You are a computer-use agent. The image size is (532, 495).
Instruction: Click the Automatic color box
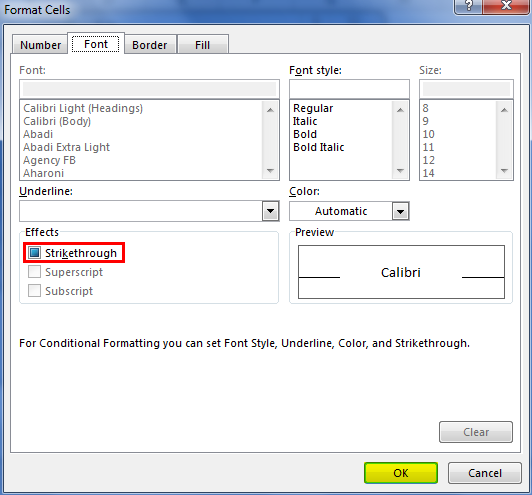(341, 211)
